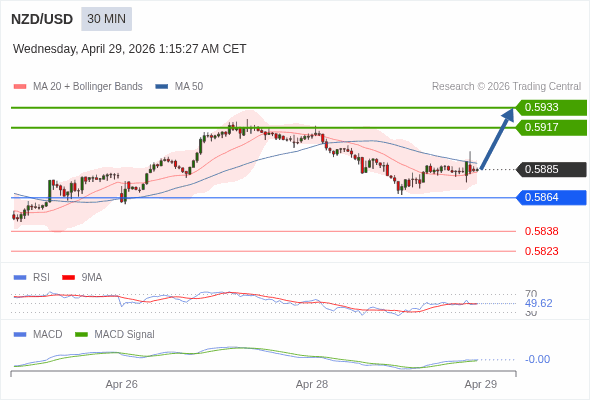
Task: Click the Apr 29 date axis label
Action: click(481, 385)
